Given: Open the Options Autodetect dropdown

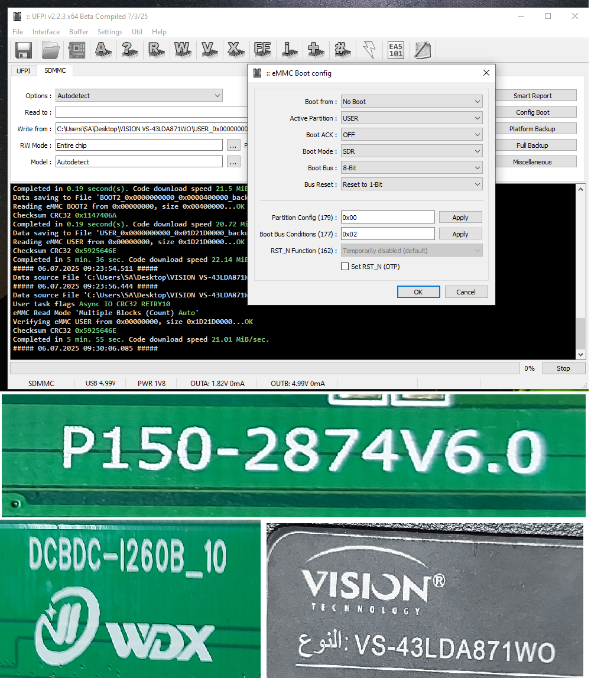Looking at the screenshot, I should [139, 96].
